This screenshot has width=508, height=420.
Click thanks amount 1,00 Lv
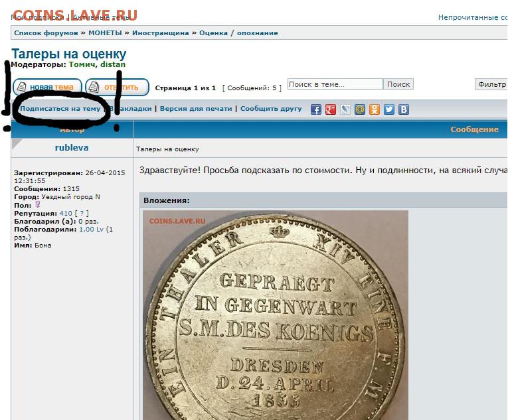[91, 230]
